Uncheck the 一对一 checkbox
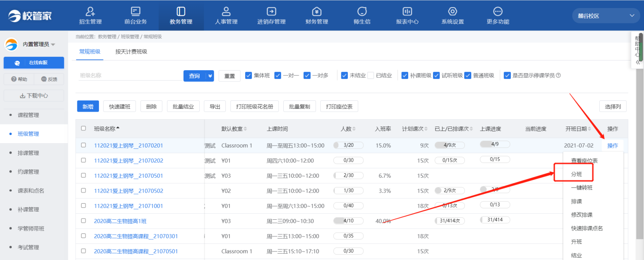The width and height of the screenshot is (644, 260). 277,75
